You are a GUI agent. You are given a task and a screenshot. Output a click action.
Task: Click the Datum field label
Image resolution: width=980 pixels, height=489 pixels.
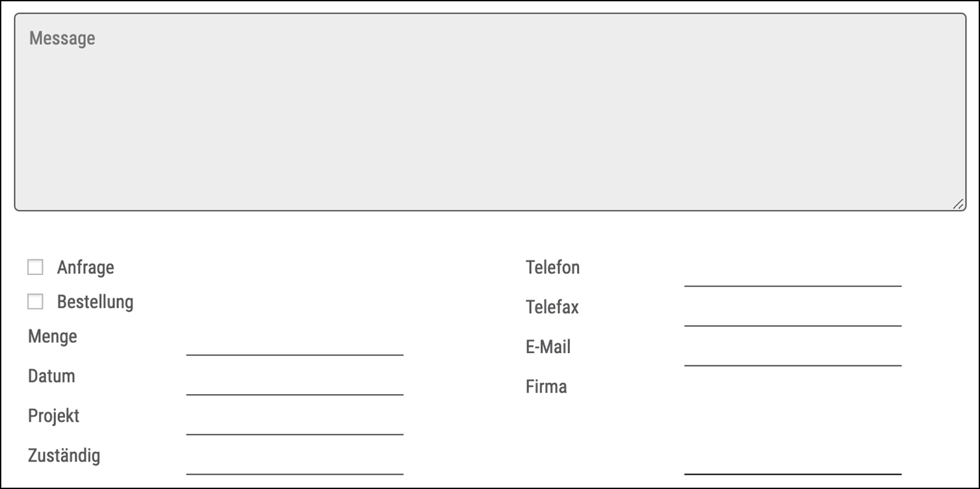[x=51, y=377]
